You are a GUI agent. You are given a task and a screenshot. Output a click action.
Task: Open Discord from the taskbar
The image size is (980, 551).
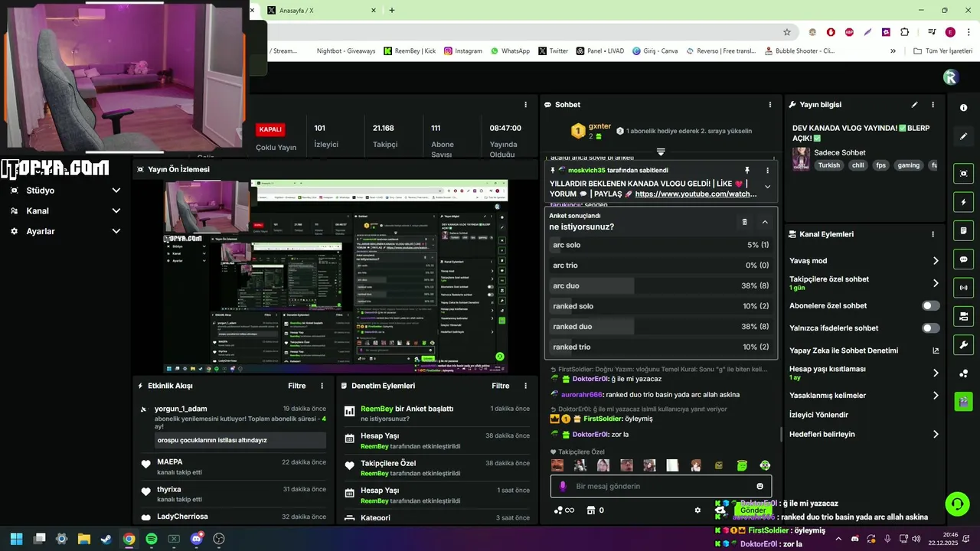pyautogui.click(x=197, y=539)
